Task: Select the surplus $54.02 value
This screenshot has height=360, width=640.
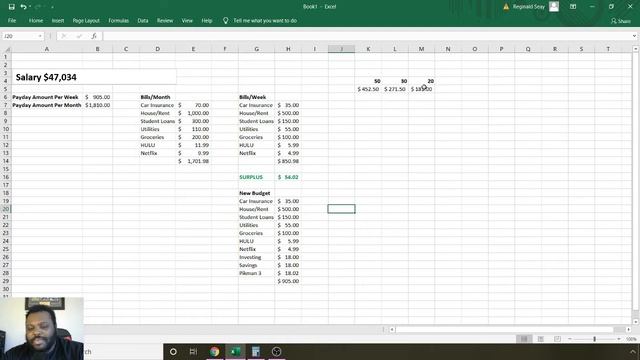Action: click(x=288, y=177)
